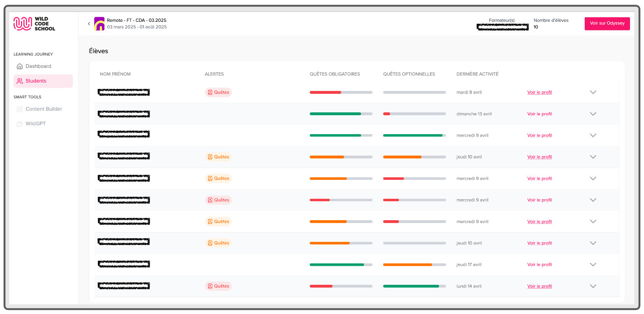Click the purple and yellow cohort icon
Screen dimensions: 644x314
click(99, 23)
